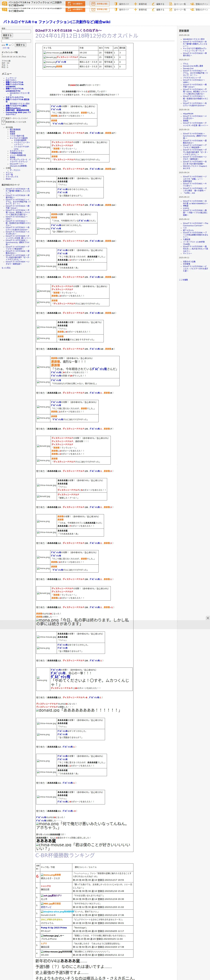Open WithBOSSリクエスト受付 in 更新履歴
This screenshot has width=210, height=980.
(194, 39)
